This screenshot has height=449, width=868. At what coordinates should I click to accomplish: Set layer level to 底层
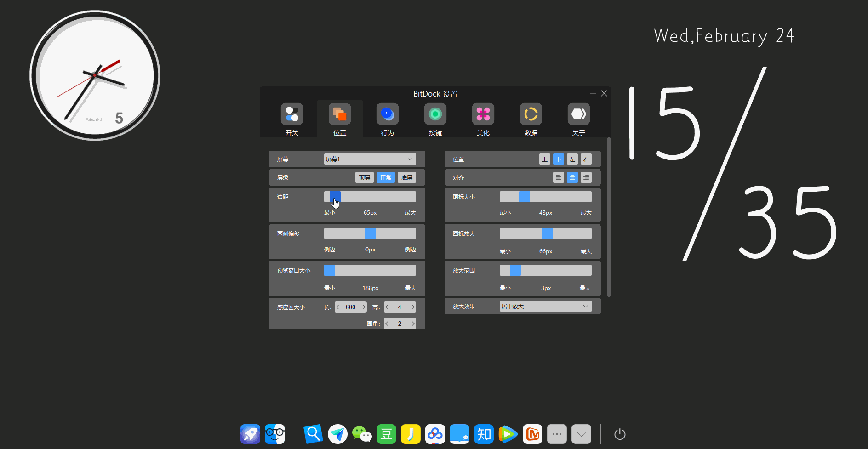[x=407, y=177]
